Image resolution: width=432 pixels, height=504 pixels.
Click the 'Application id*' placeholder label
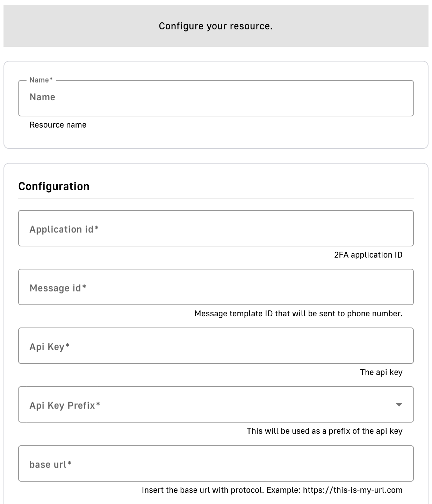(x=64, y=229)
